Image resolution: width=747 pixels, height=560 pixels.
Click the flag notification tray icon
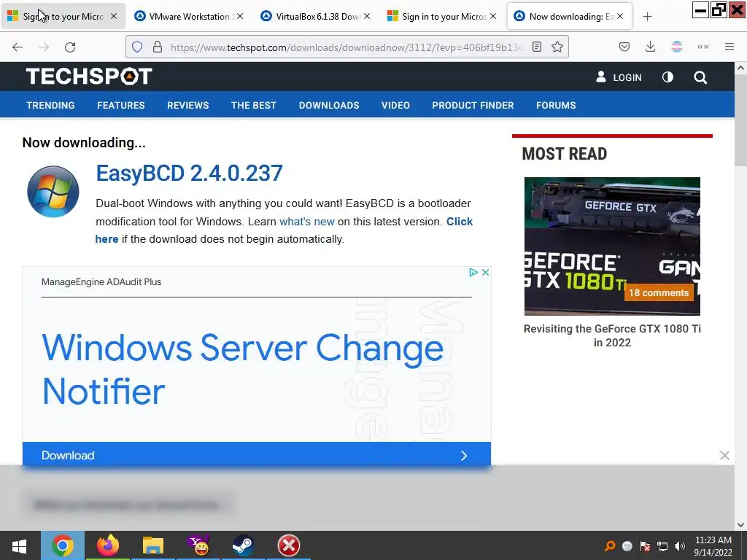(x=645, y=546)
